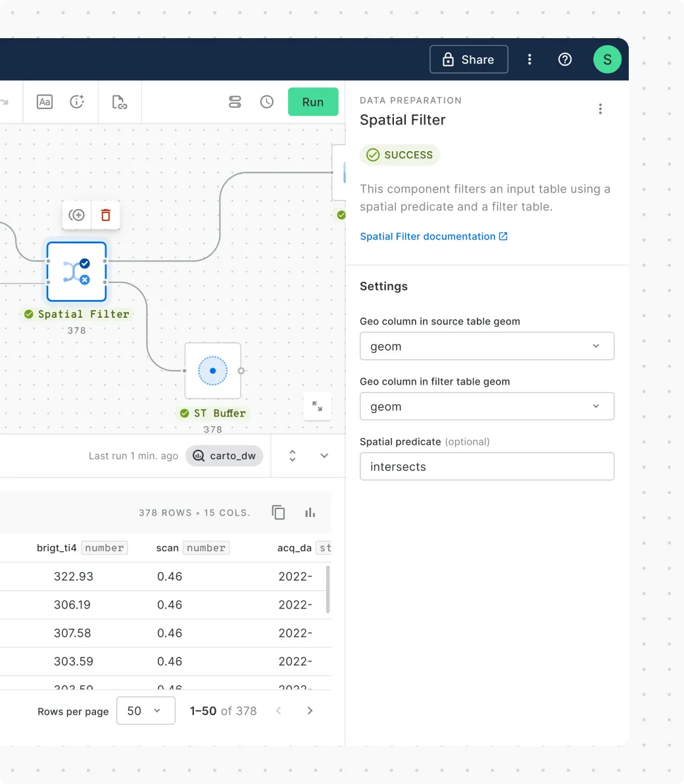The width and height of the screenshot is (684, 784).
Task: Open the top bar three-dot menu
Action: pyautogui.click(x=529, y=59)
